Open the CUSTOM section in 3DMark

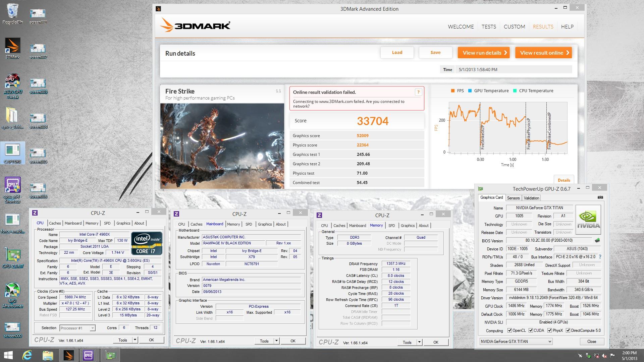(x=514, y=27)
